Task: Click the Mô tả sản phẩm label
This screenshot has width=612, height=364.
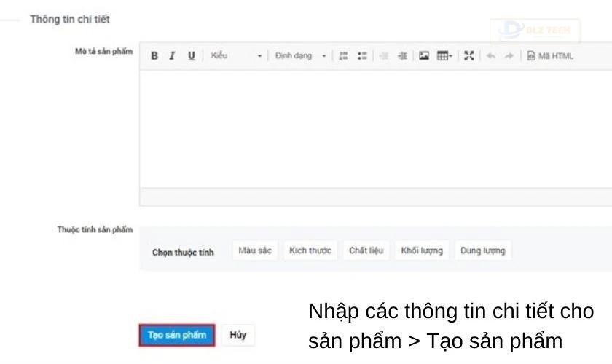Action: tap(103, 51)
